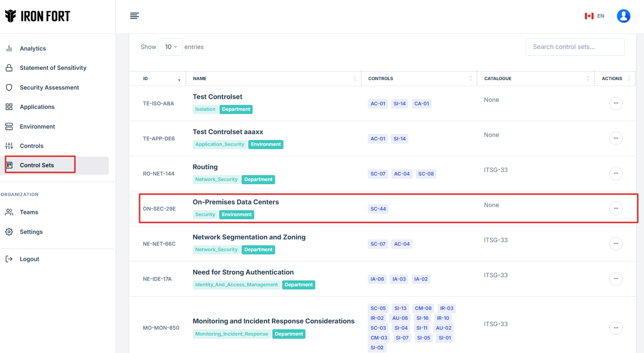Viewport: 644px width, 353px height.
Task: Click the Applications grid icon
Action: click(9, 107)
